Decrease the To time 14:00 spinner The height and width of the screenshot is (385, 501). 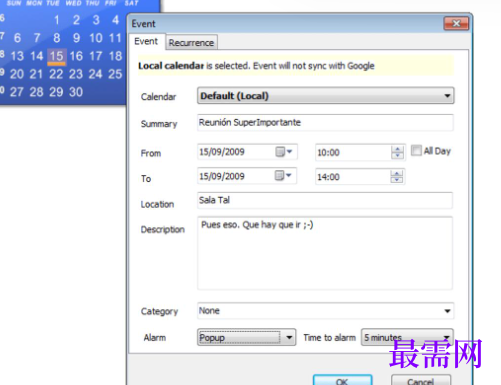pyautogui.click(x=397, y=179)
